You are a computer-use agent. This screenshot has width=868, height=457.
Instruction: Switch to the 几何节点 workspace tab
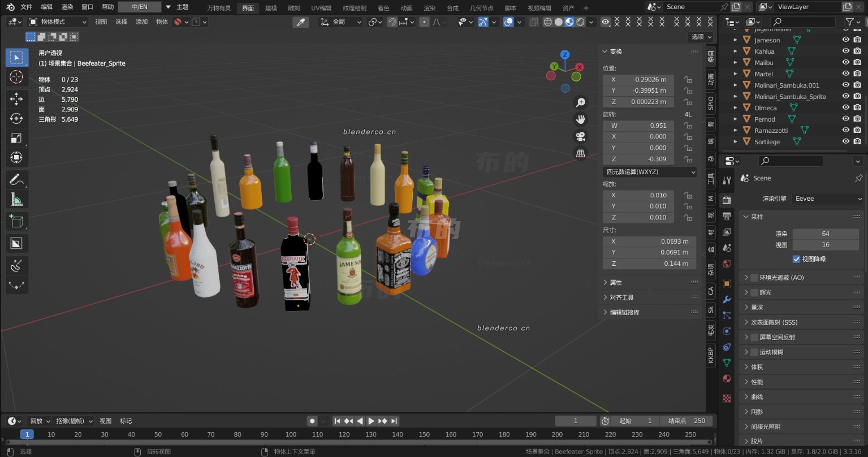click(x=482, y=8)
